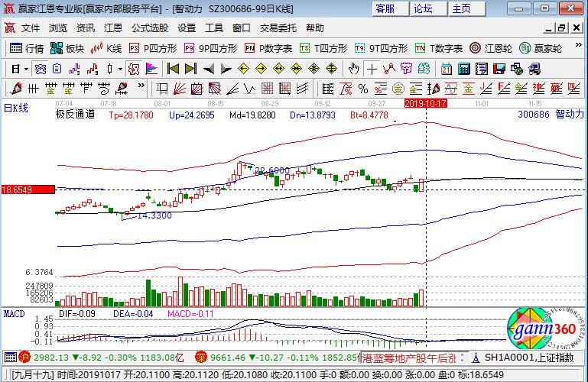The width and height of the screenshot is (588, 382).
Task: Click the 论坛 forum button
Action: 428,8
